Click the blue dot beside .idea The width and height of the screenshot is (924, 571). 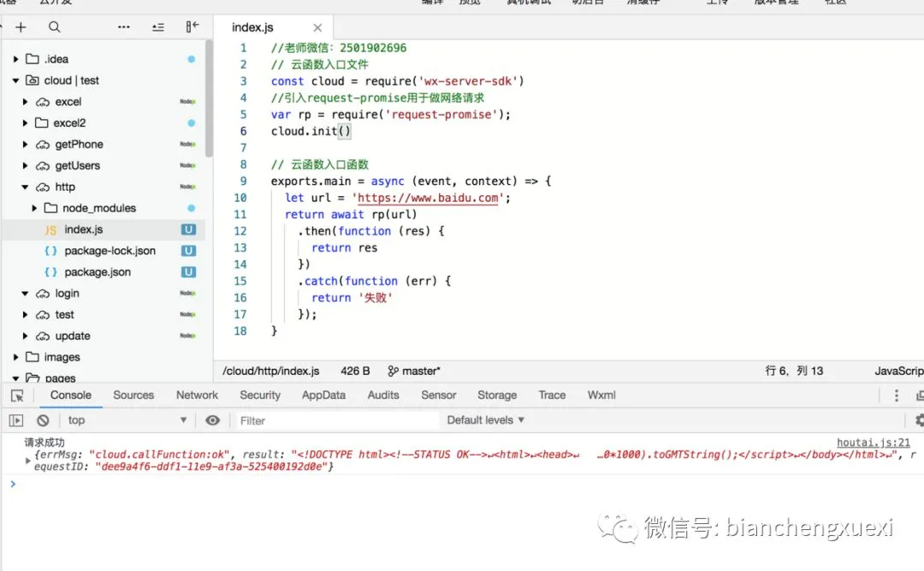(192, 59)
